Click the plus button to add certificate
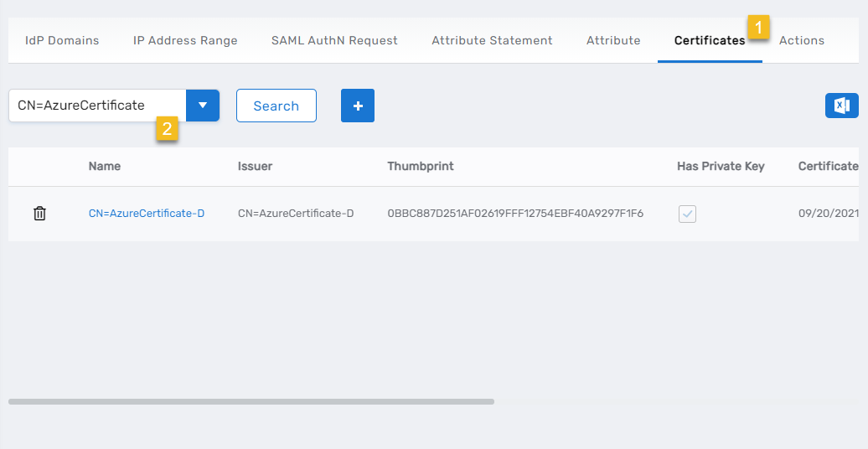868x449 pixels. coord(358,106)
